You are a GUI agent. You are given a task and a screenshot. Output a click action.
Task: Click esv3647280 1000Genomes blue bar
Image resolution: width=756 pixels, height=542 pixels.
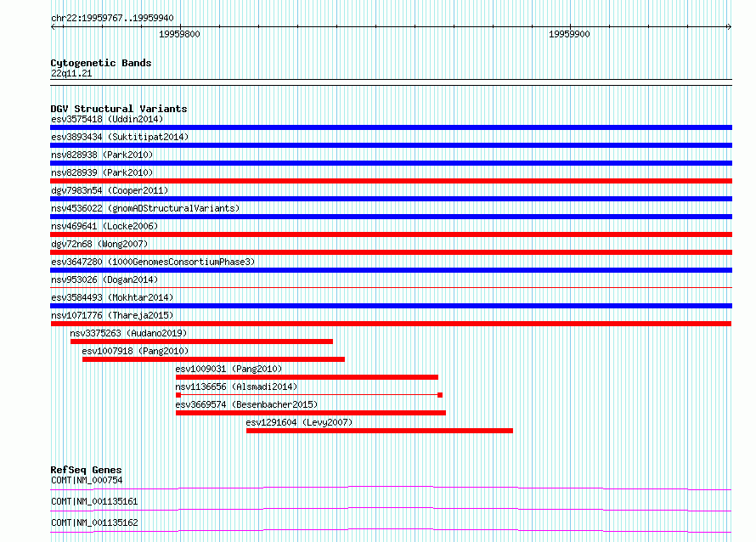click(x=391, y=270)
